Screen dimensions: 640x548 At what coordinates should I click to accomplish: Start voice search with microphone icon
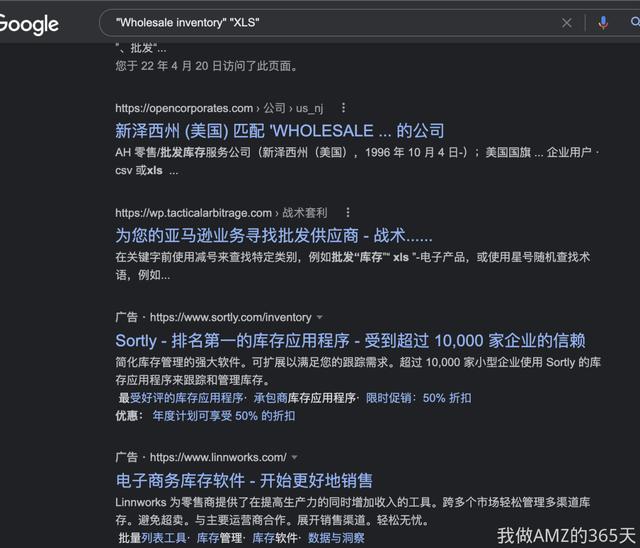(603, 23)
